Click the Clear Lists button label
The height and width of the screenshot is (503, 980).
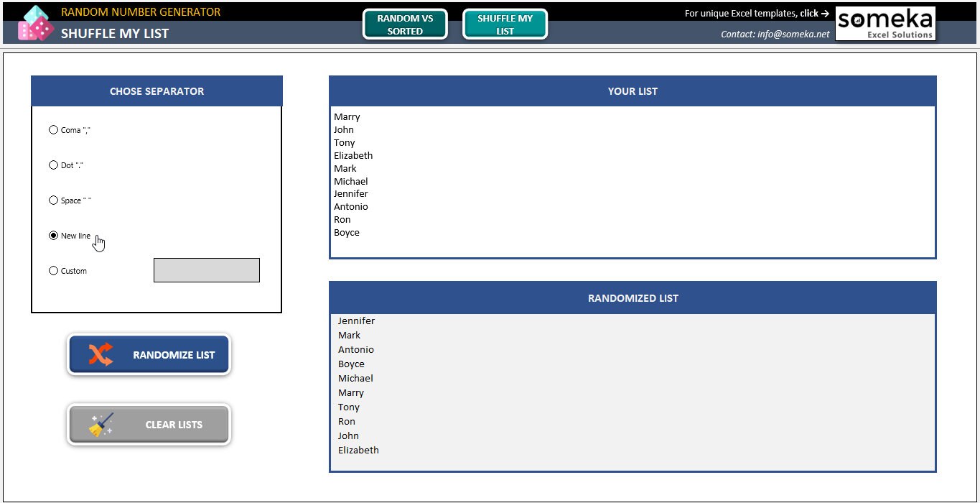tap(174, 425)
